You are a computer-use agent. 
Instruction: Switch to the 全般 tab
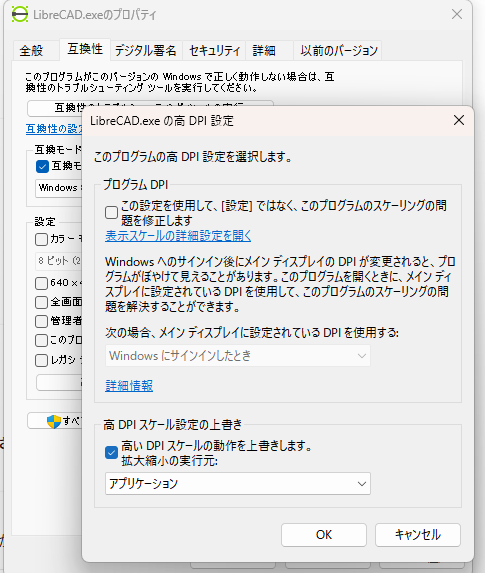pyautogui.click(x=31, y=50)
